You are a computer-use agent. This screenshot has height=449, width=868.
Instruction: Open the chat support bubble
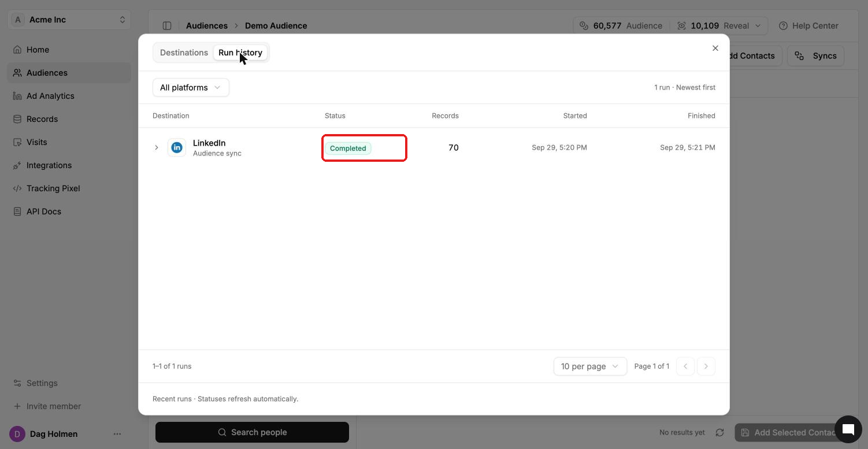pos(848,429)
